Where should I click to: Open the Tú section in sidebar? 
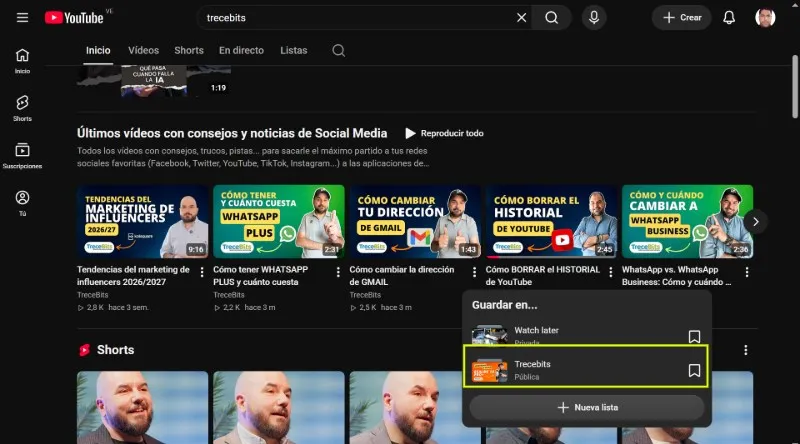tap(22, 203)
